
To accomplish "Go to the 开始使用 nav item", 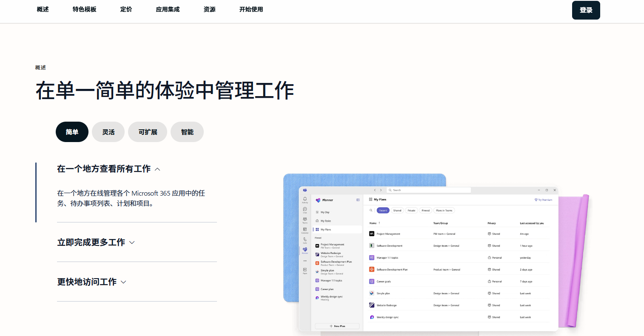I will pyautogui.click(x=251, y=9).
